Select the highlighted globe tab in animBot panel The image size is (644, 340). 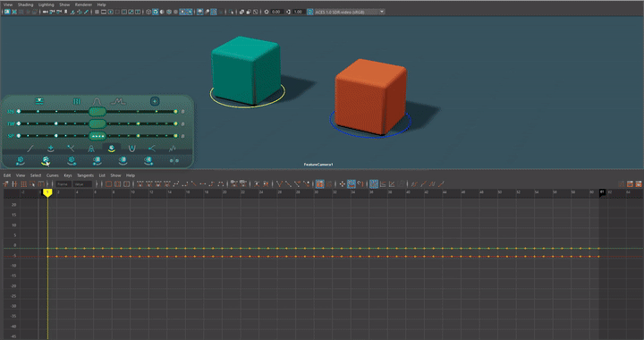pos(111,149)
